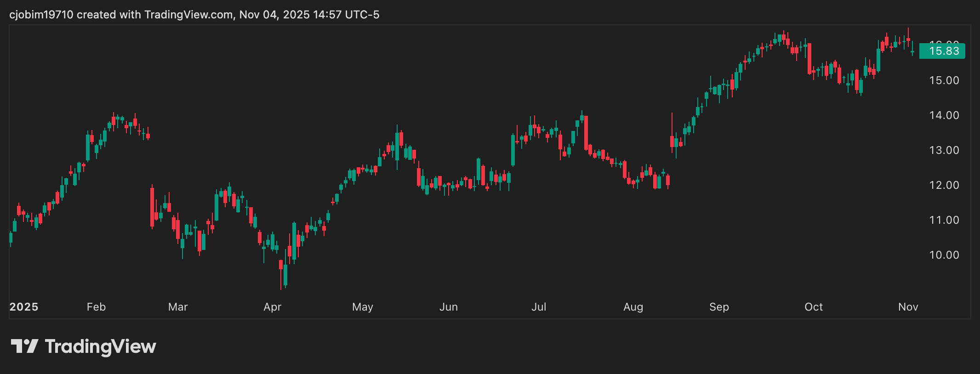This screenshot has height=374, width=980.
Task: Click the chart attribution header text
Action: click(194, 15)
